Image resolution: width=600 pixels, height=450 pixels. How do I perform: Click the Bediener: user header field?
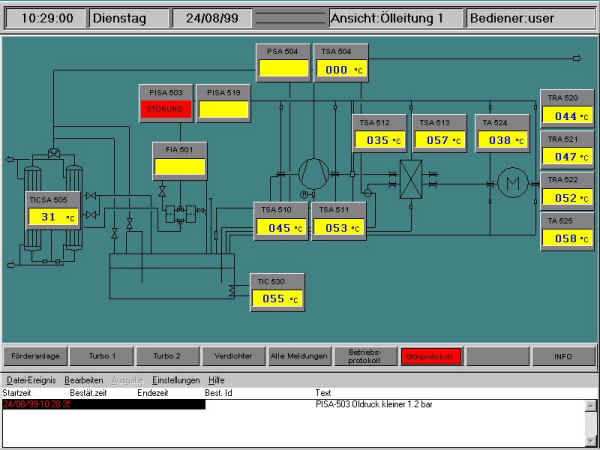pyautogui.click(x=531, y=18)
